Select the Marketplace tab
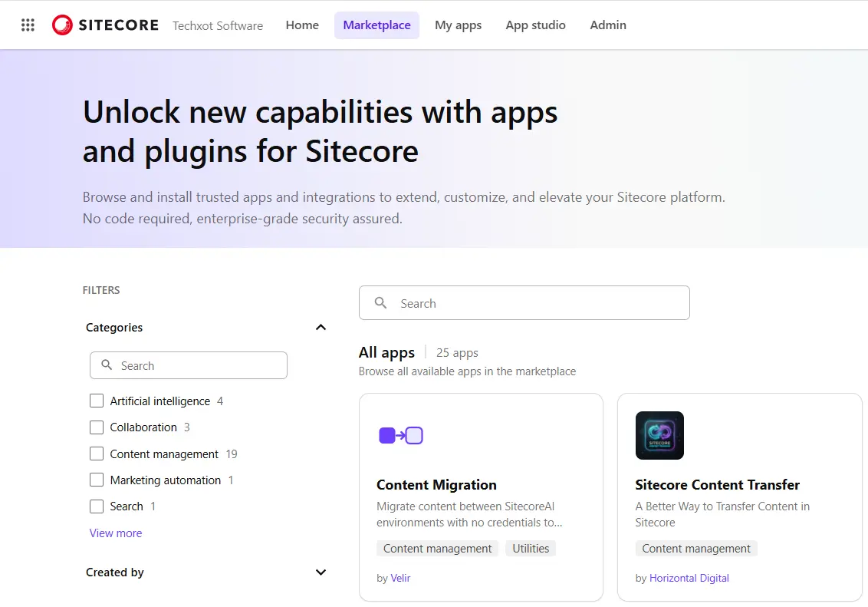The width and height of the screenshot is (868, 607). [x=376, y=25]
